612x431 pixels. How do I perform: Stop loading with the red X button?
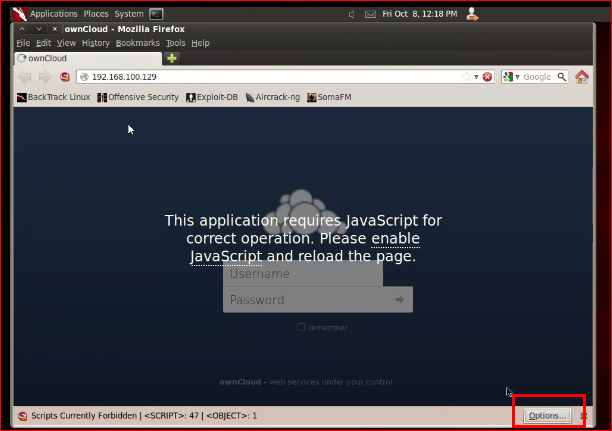tap(487, 77)
